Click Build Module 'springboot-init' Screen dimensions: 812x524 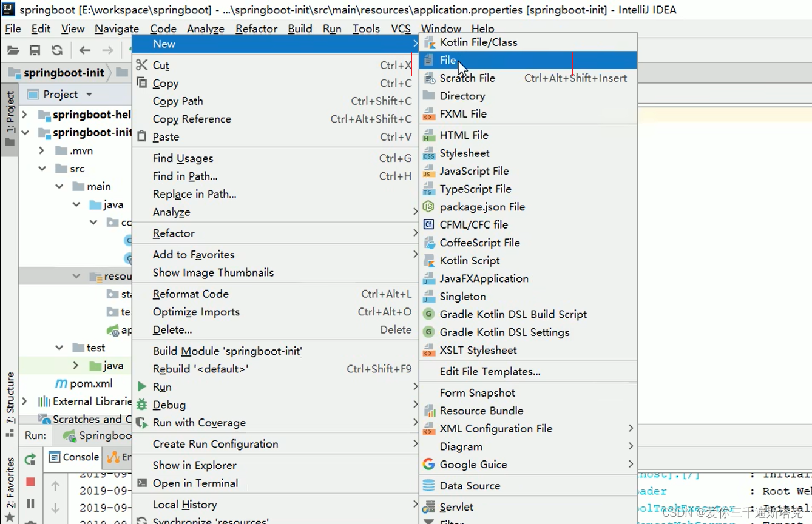[275, 351]
